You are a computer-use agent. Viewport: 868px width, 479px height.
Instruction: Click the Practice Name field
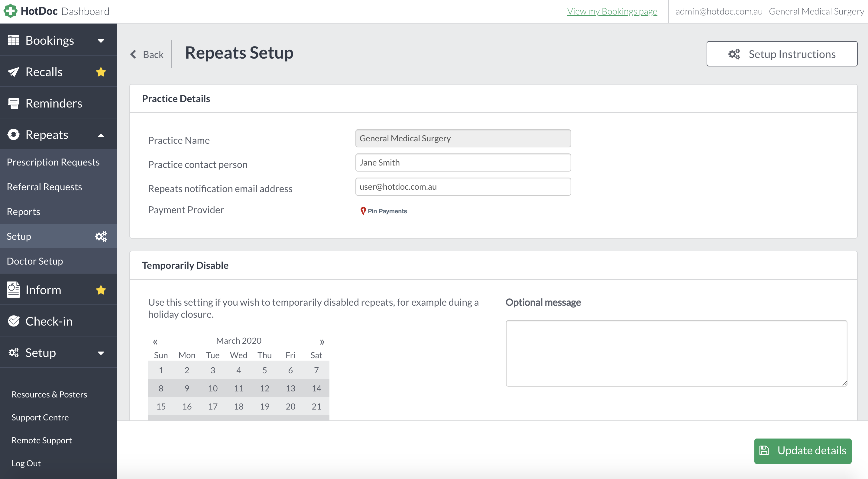[463, 138]
